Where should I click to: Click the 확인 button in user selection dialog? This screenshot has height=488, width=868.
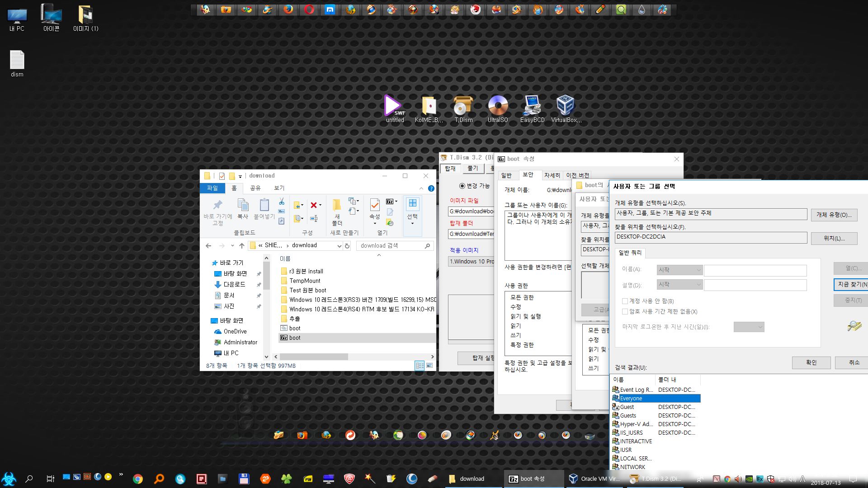811,362
